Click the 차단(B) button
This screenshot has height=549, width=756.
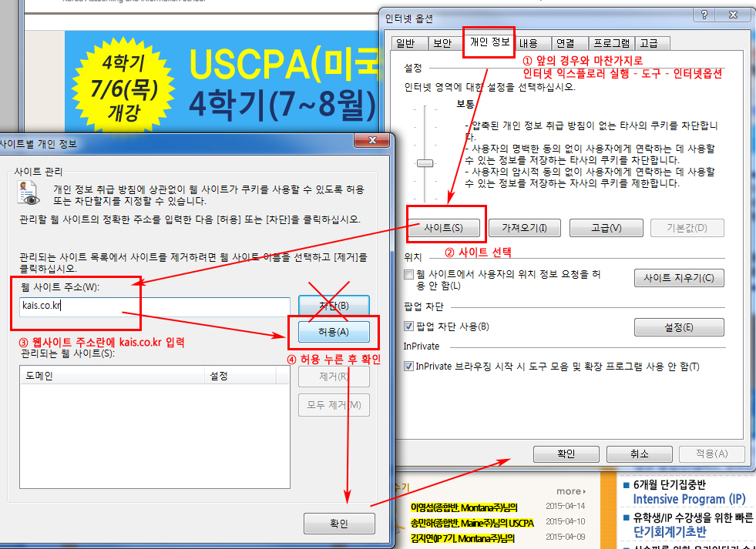click(x=334, y=306)
